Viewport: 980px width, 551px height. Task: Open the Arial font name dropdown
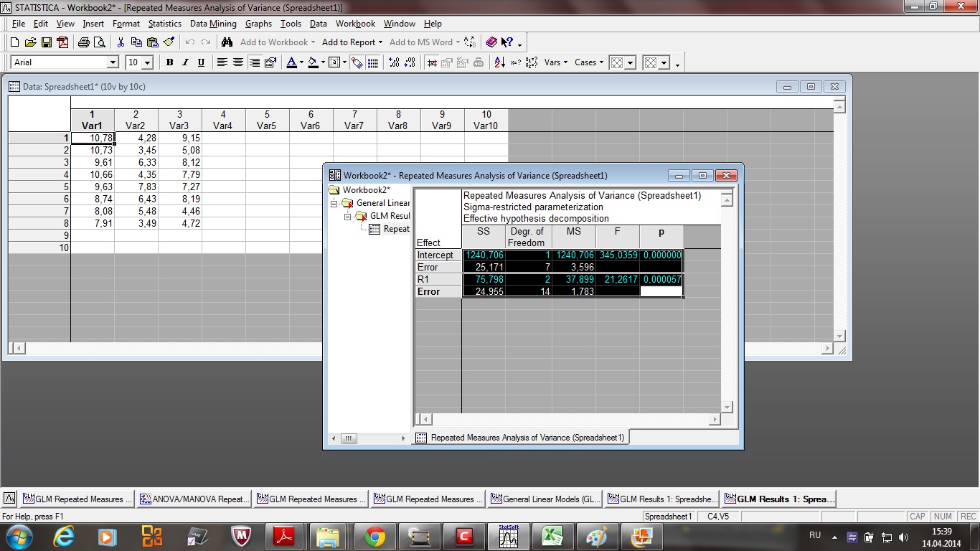click(x=113, y=62)
